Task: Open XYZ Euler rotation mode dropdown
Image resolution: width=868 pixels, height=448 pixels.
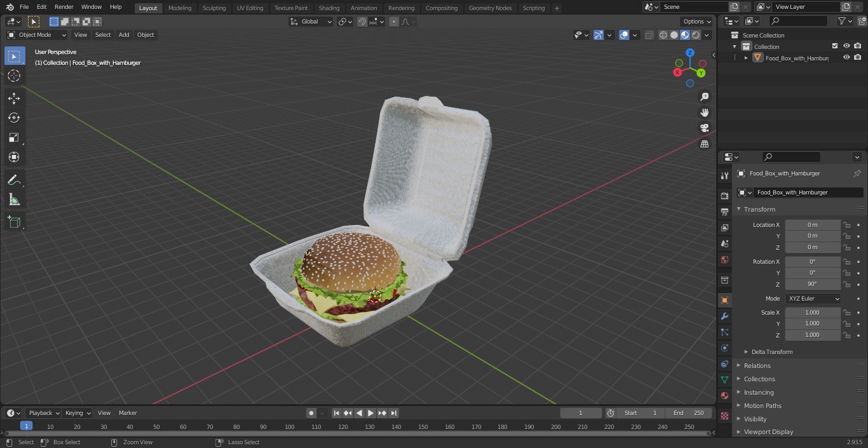Action: (x=813, y=299)
